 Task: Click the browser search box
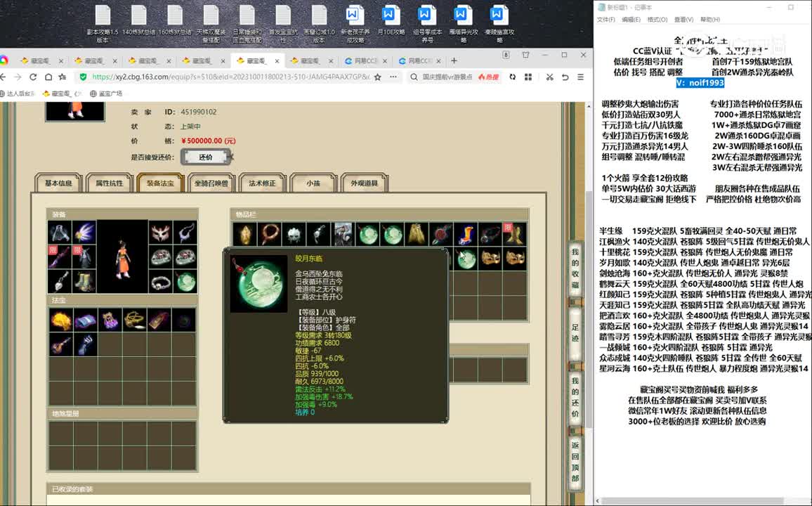tap(447, 77)
